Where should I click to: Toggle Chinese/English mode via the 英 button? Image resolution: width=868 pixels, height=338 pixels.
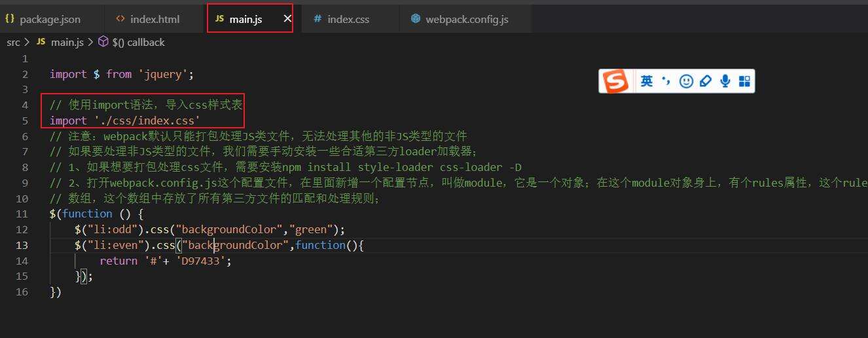pos(647,81)
